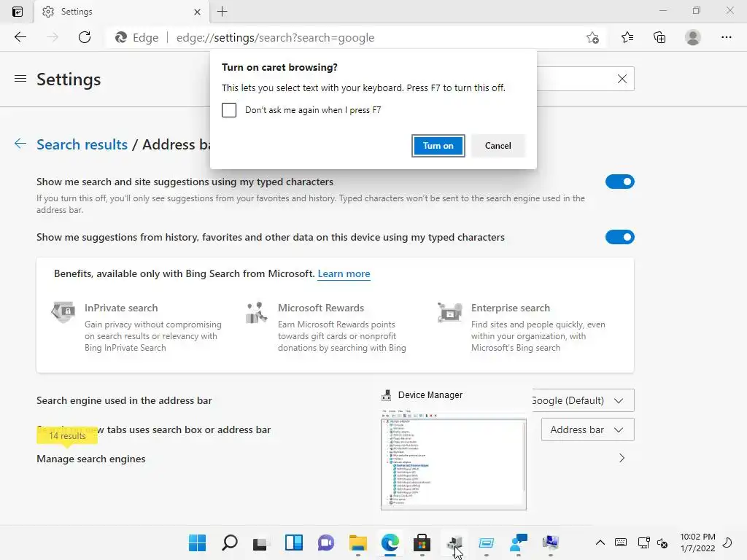Open Teams Chat from the taskbar

tap(326, 542)
